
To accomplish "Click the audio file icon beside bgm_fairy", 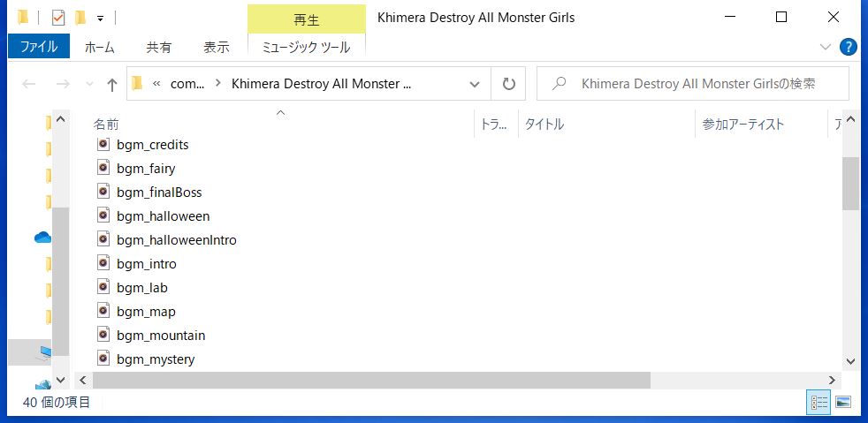I will 103,168.
